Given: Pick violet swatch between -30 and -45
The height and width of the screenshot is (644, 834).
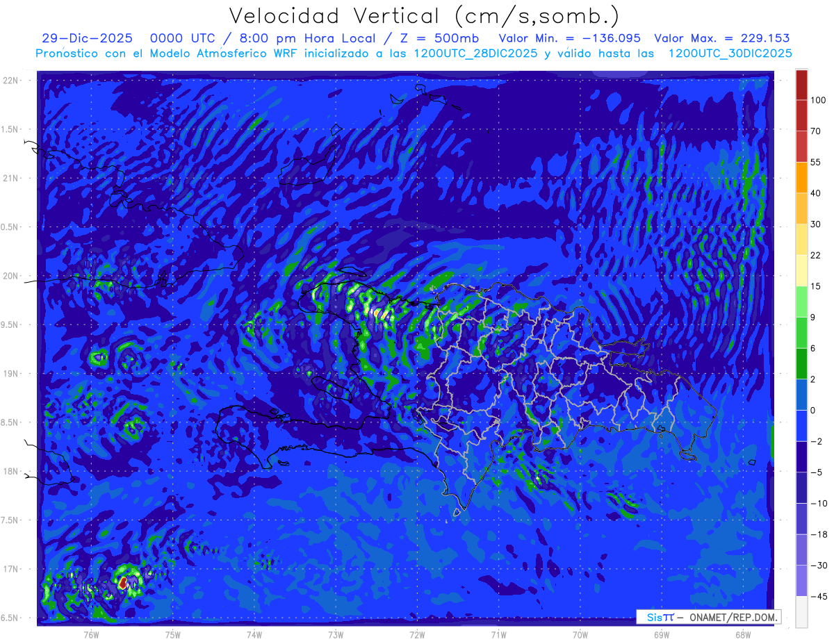Looking at the screenshot, I should [801, 581].
